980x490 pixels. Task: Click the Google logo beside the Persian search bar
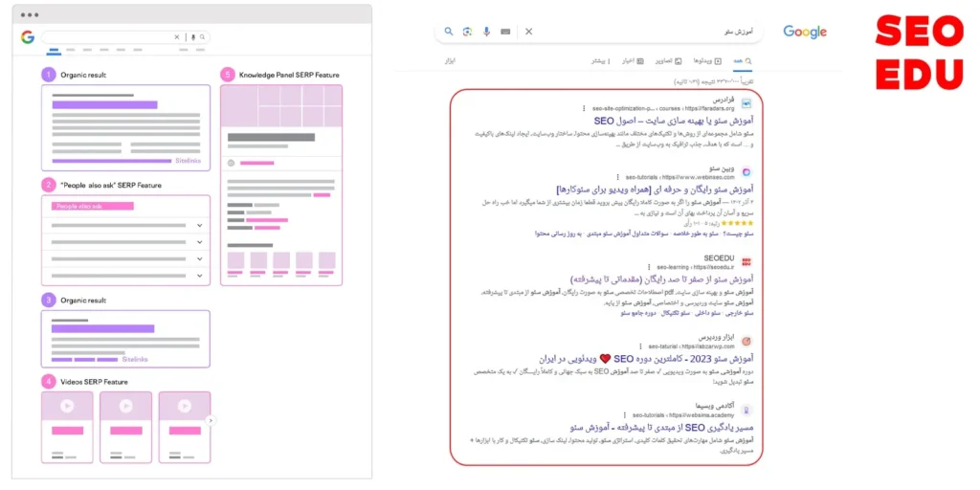805,32
